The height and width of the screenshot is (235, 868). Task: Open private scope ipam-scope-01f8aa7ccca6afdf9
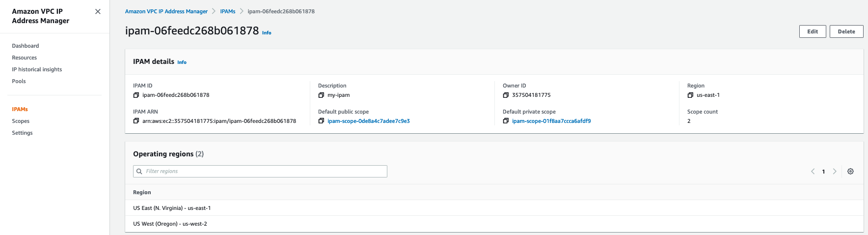551,121
